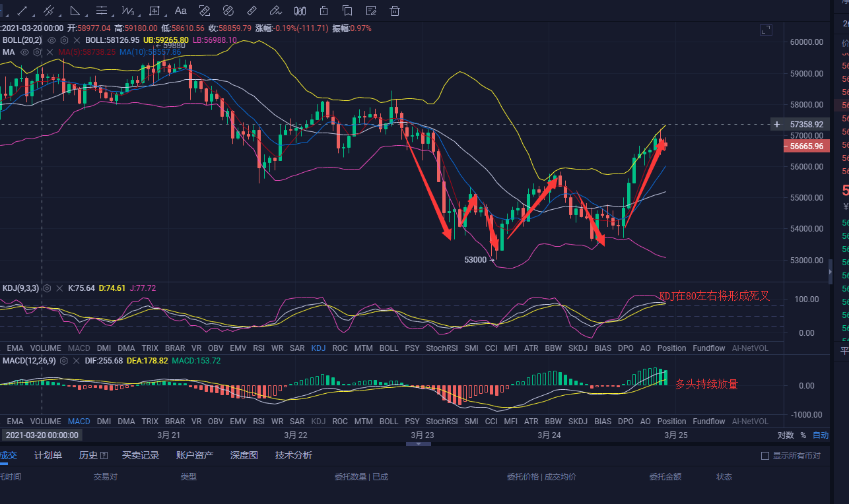Toggle BOLL indicator visibility eye icon
The image size is (849, 504).
pos(51,40)
